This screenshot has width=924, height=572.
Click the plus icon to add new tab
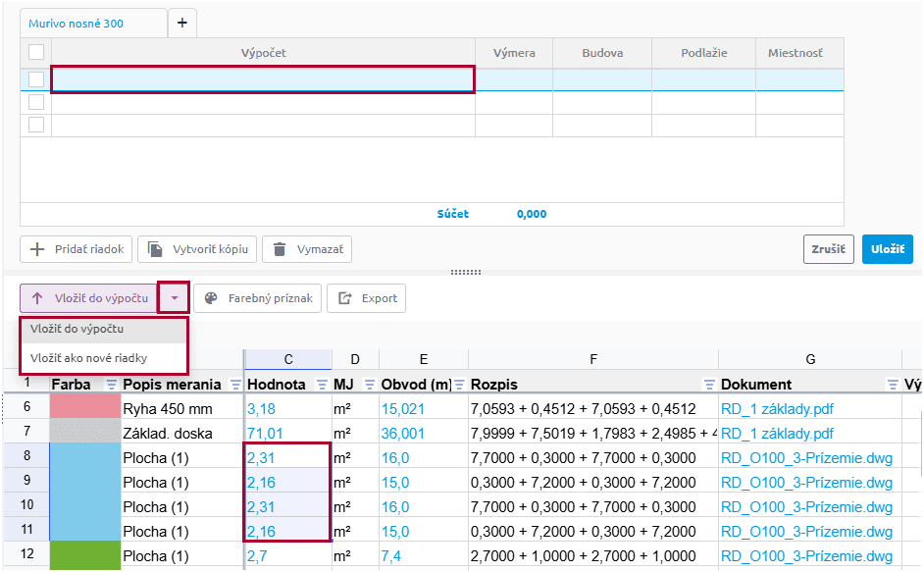click(x=181, y=23)
